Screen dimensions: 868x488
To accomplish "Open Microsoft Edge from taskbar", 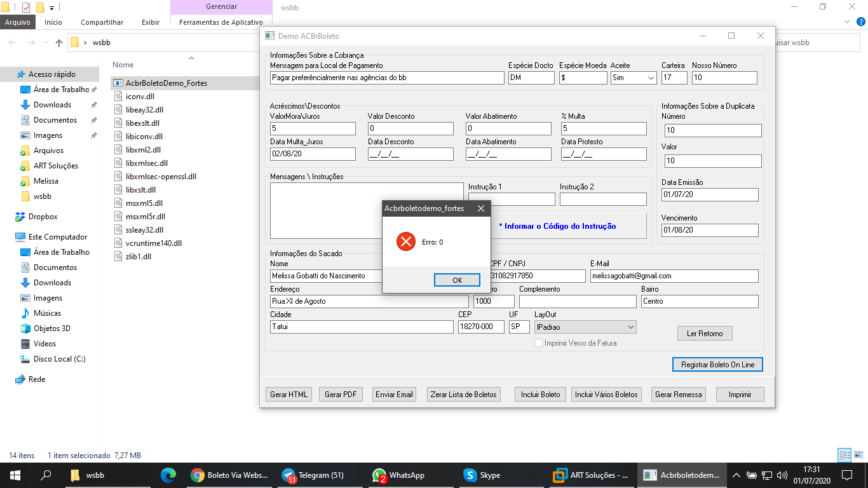I will (168, 475).
